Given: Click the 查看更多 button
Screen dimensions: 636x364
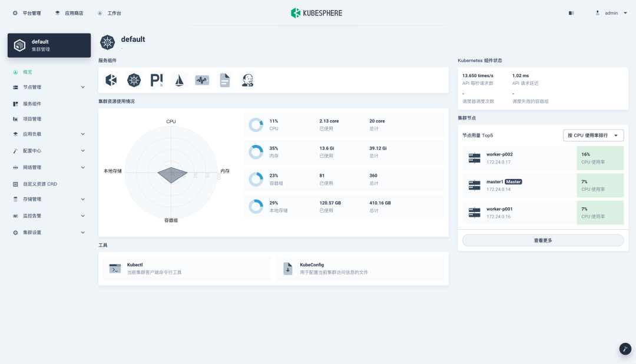Looking at the screenshot, I should [x=543, y=240].
